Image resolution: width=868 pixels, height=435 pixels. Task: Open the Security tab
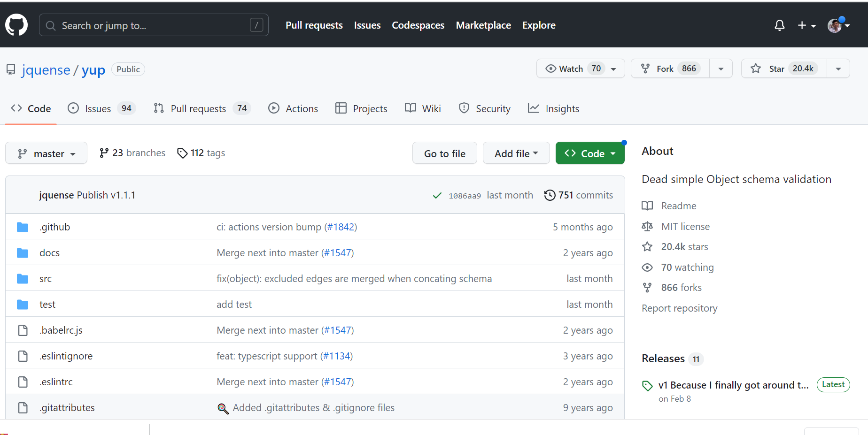[485, 108]
